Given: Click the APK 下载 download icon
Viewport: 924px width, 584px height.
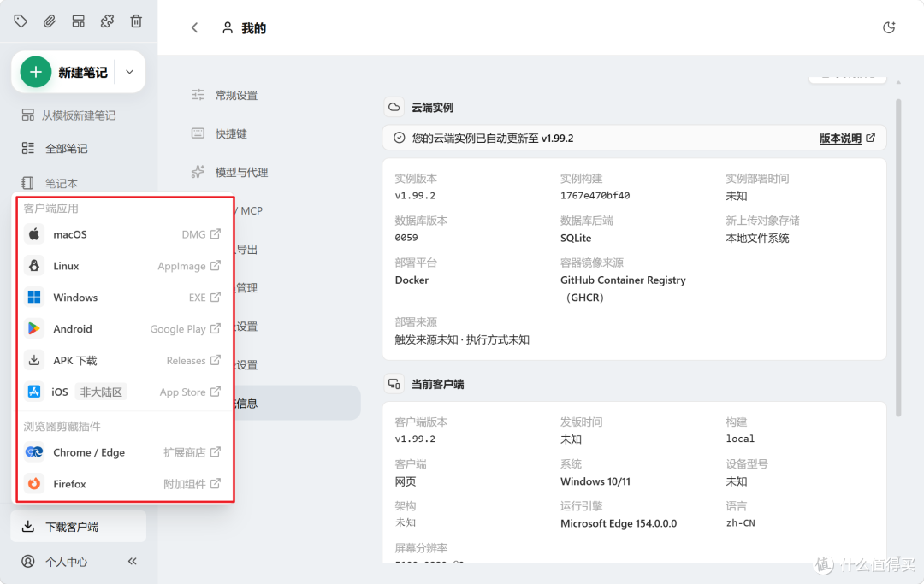Looking at the screenshot, I should [34, 360].
